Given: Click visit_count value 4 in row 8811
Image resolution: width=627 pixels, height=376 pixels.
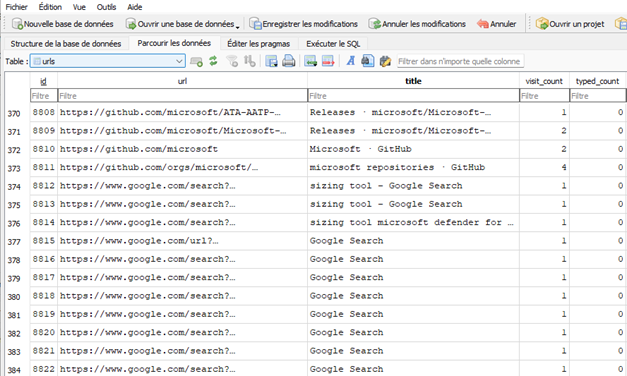Looking at the screenshot, I should (x=544, y=168).
